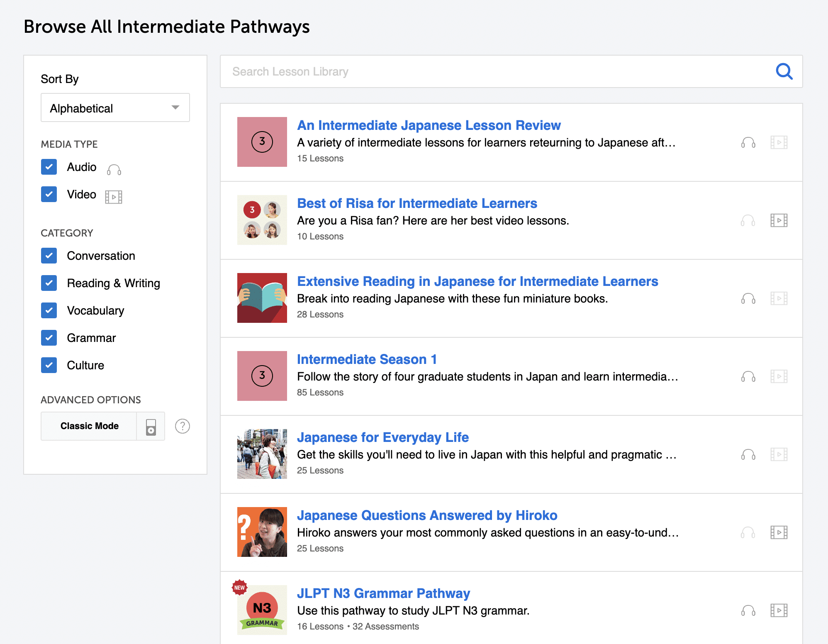The height and width of the screenshot is (644, 828).
Task: Click headphones icon for Intermediate Season 1
Action: pos(748,376)
